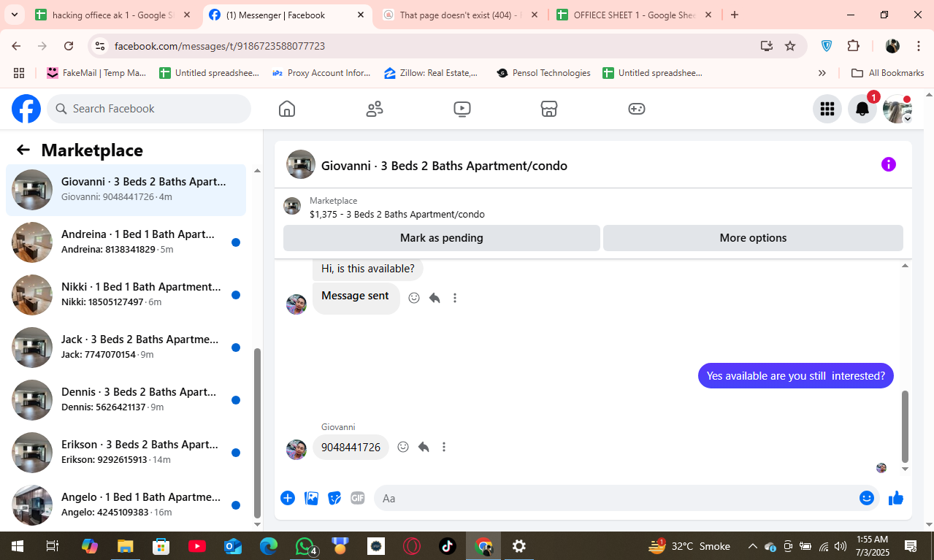Screen dimensions: 934x560
Task: Click the 'Hi, is this available?' message
Action: pyautogui.click(x=367, y=269)
